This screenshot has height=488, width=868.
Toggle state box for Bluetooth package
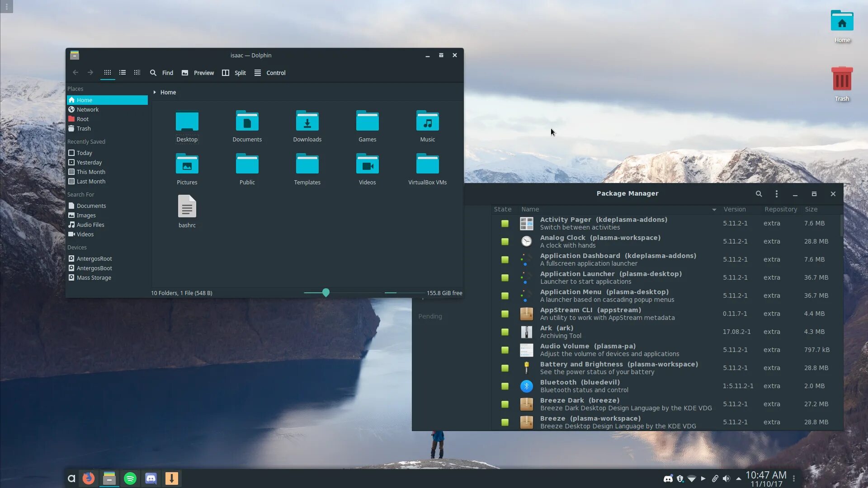pos(505,386)
